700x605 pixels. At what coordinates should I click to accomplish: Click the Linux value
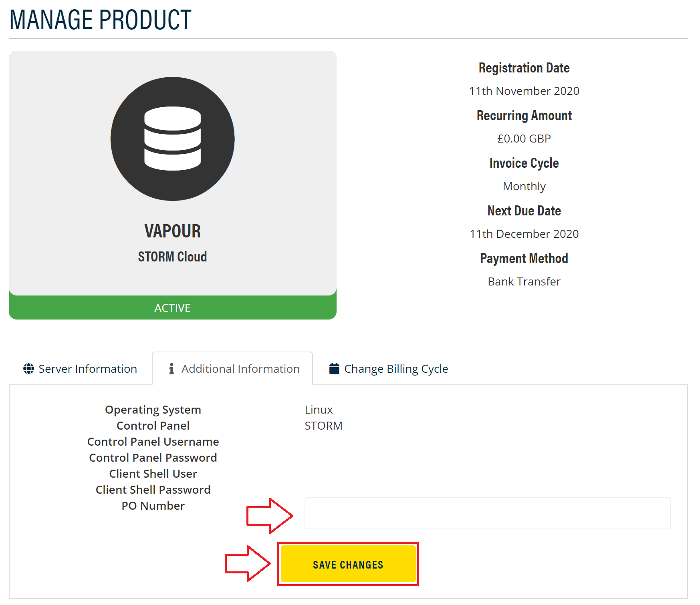click(319, 410)
